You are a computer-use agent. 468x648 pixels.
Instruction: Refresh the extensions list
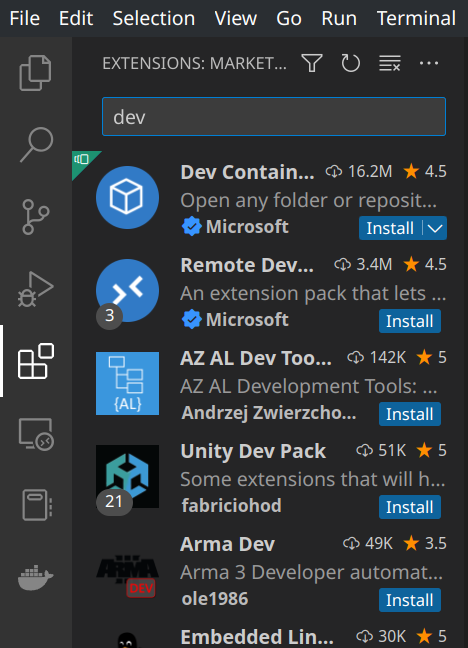coord(351,63)
